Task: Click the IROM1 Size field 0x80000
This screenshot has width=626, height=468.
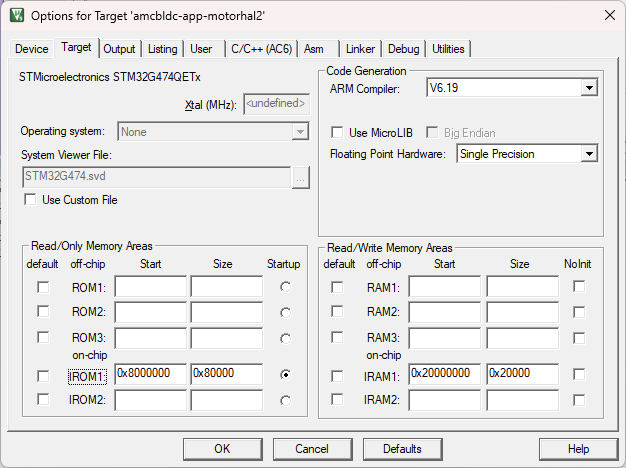Action: pos(227,374)
